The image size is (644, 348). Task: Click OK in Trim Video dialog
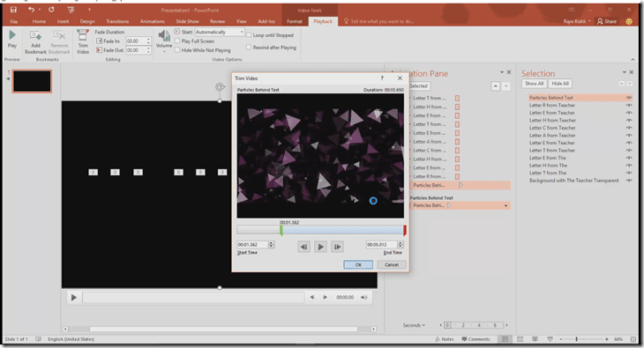(358, 264)
